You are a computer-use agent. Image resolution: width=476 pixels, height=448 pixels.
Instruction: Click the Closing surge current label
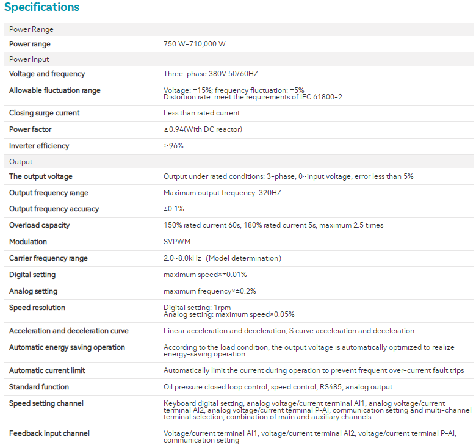click(44, 113)
